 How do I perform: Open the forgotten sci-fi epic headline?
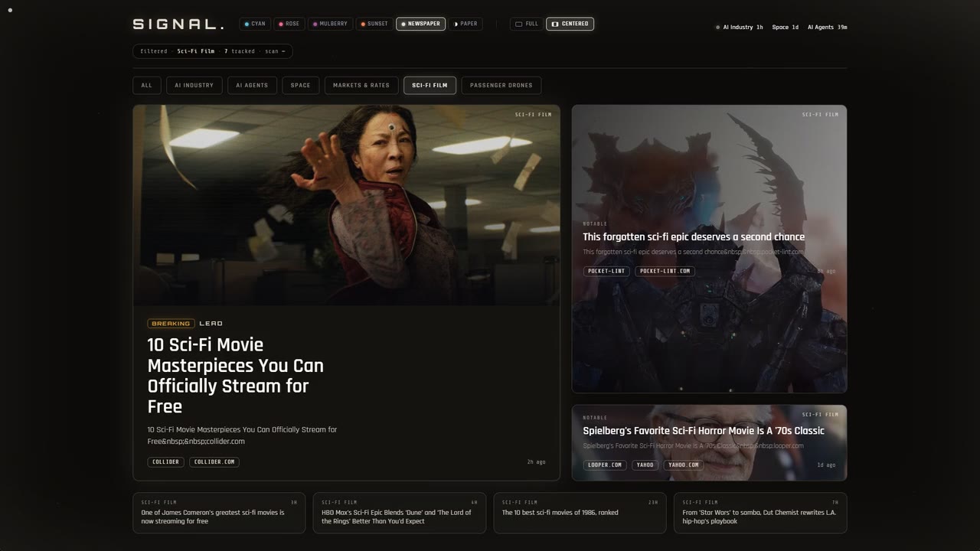click(694, 237)
